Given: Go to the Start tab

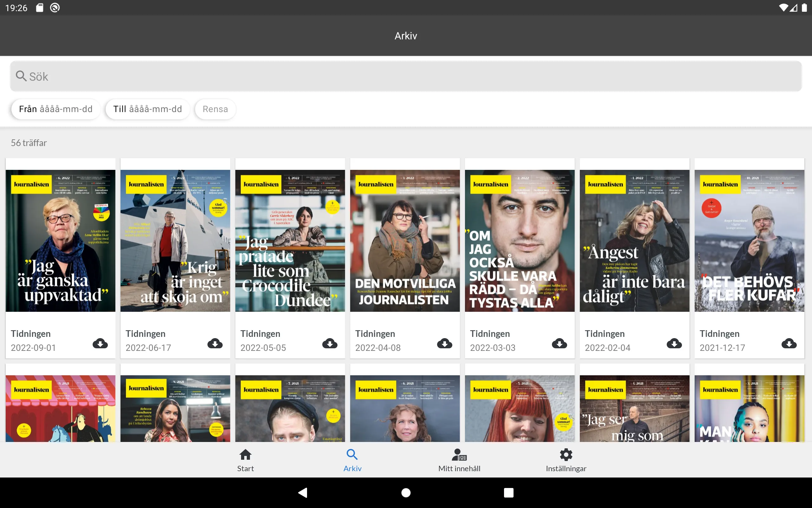Looking at the screenshot, I should [245, 460].
